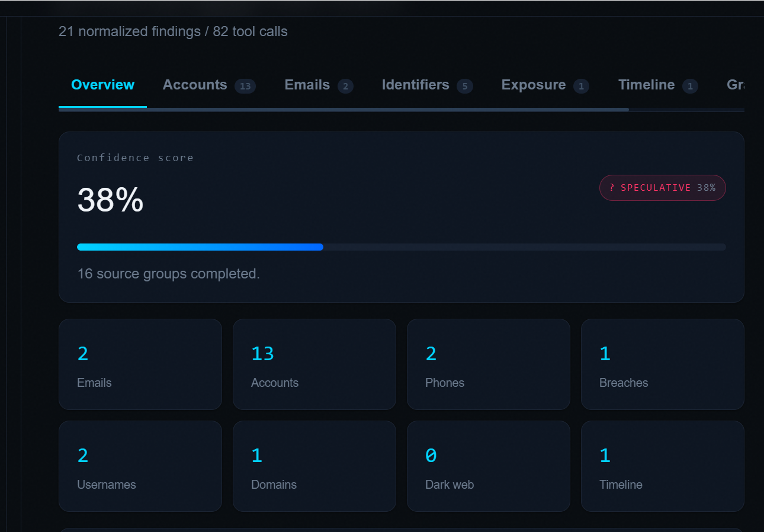Go to the Exposure tab

point(545,85)
